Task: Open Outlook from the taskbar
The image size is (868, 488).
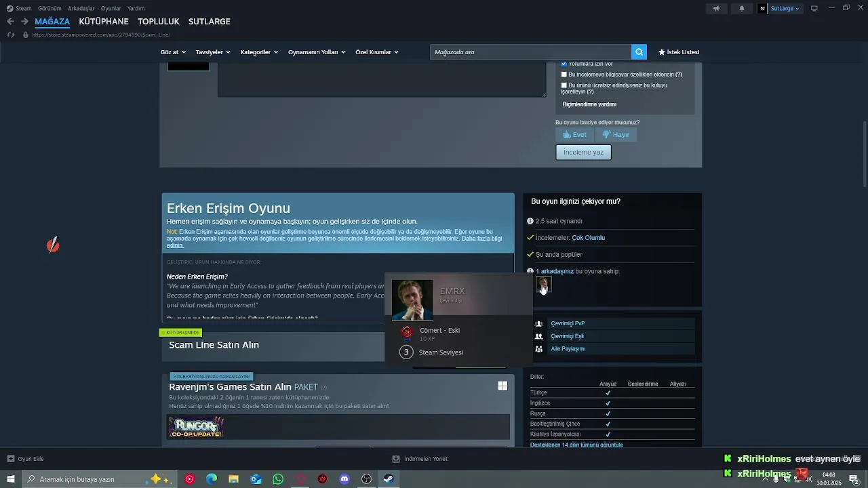Action: (x=256, y=479)
